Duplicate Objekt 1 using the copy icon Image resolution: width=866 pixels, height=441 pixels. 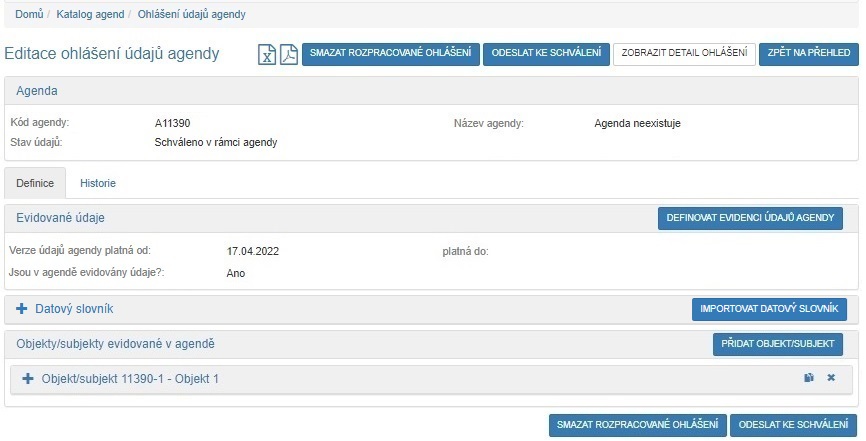pos(809,378)
